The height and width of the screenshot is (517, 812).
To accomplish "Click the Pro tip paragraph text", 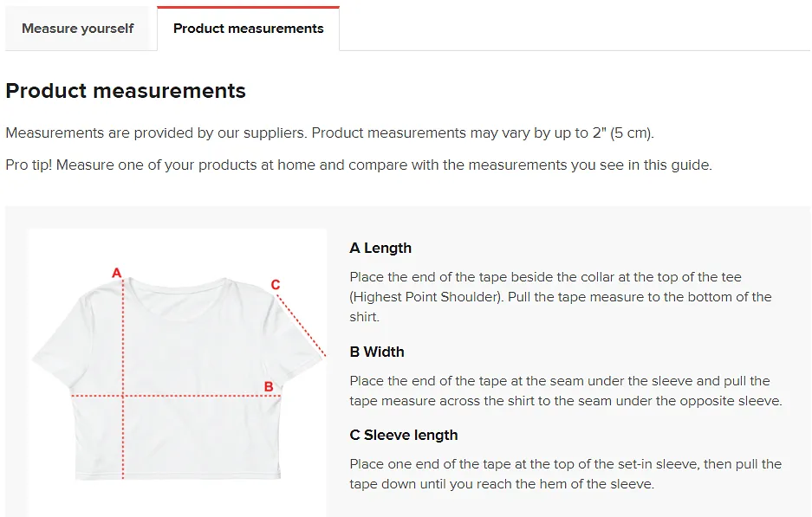I will (359, 165).
